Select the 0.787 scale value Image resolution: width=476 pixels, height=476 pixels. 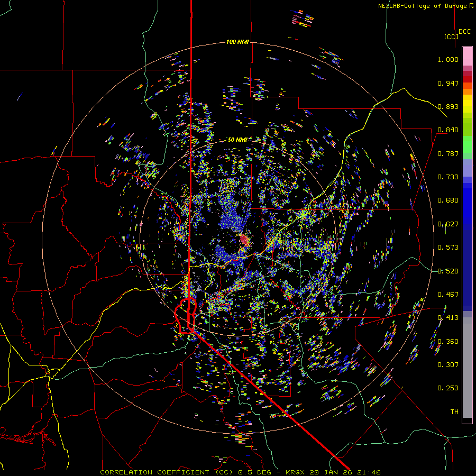pos(448,153)
